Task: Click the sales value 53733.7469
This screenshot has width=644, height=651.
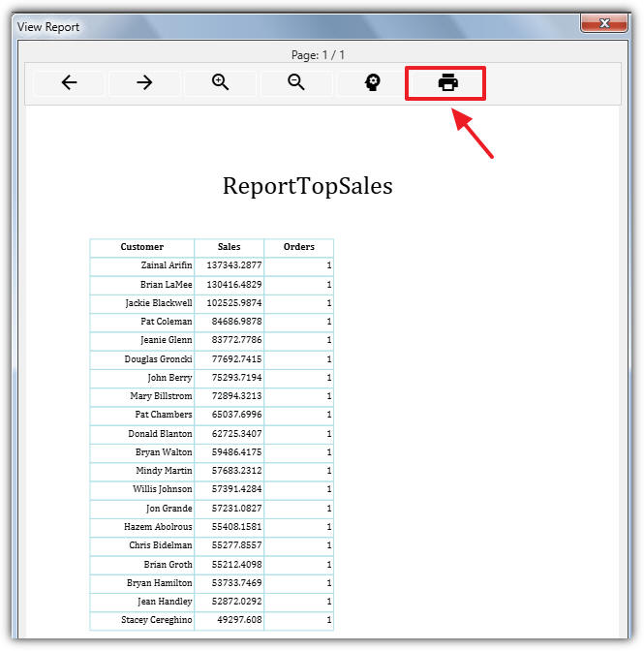Action: [236, 584]
